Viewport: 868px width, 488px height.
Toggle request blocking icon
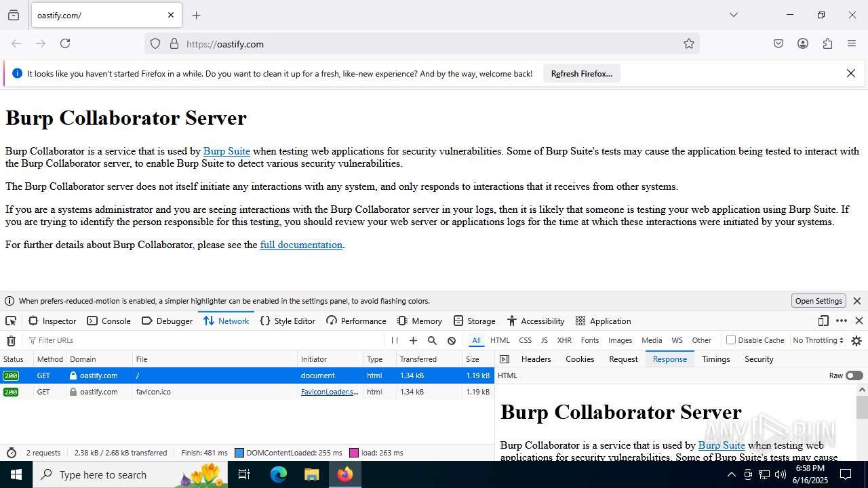point(452,340)
